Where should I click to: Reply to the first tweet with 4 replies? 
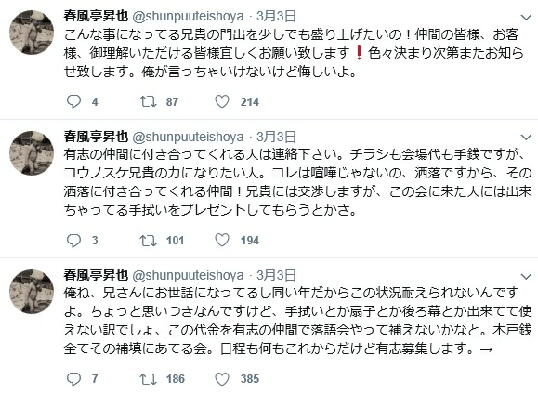tap(73, 102)
